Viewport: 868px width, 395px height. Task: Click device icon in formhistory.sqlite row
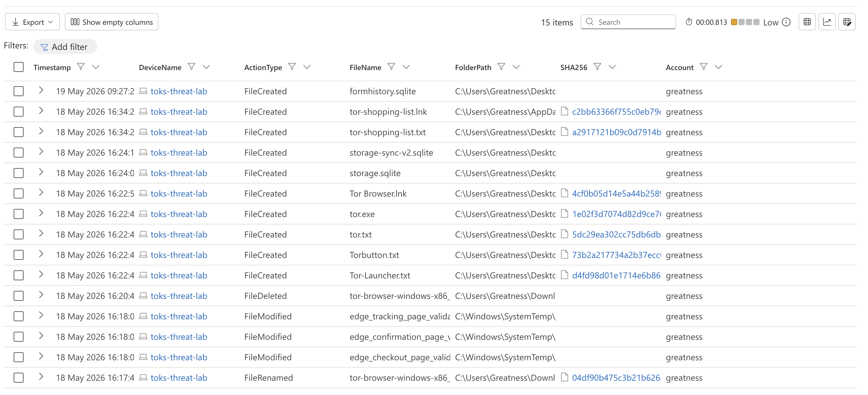point(143,91)
